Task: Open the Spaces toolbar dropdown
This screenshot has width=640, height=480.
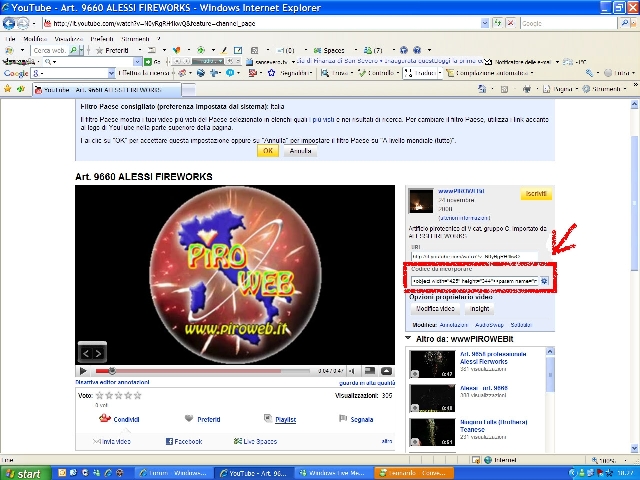Action: click(x=355, y=50)
